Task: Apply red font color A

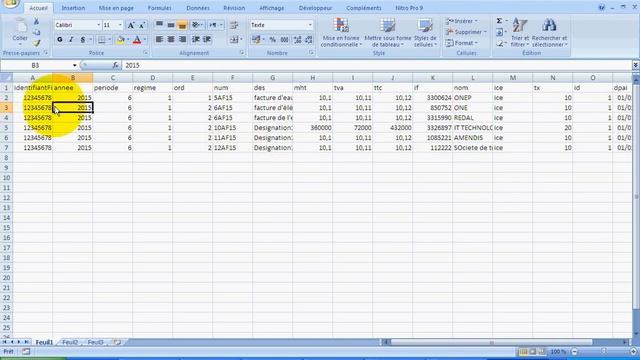Action: (x=137, y=40)
